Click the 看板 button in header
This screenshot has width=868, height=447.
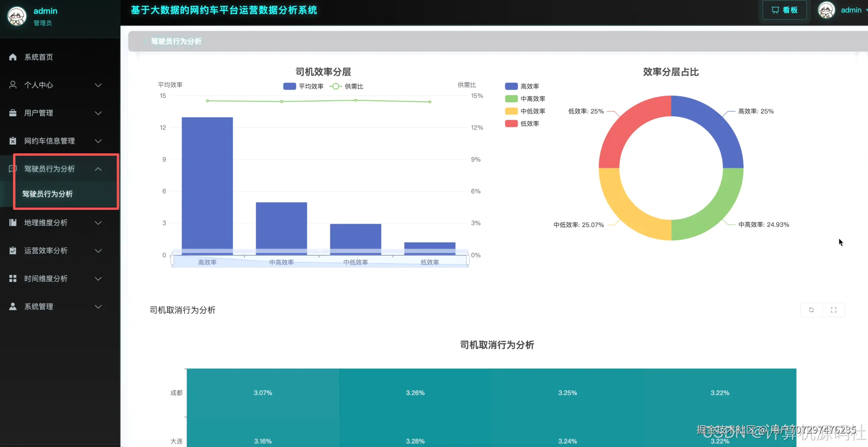point(785,10)
